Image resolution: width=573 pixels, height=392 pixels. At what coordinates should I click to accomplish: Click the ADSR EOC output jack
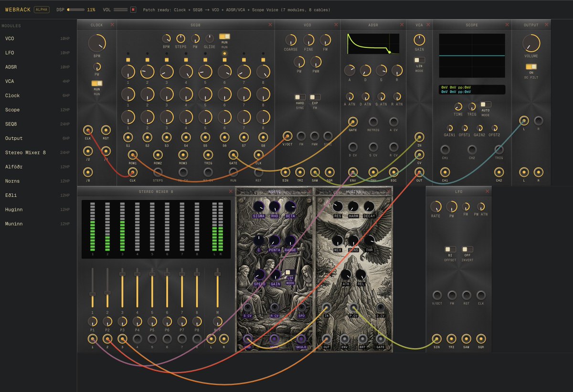393,172
